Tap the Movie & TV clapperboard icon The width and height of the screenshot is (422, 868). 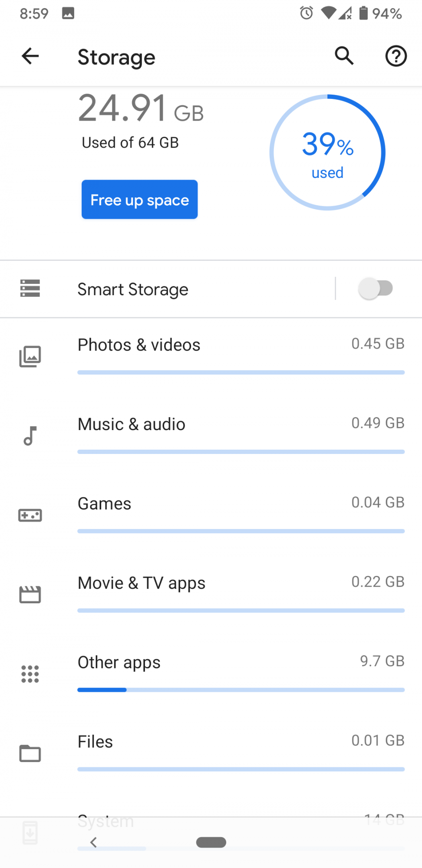(x=30, y=594)
